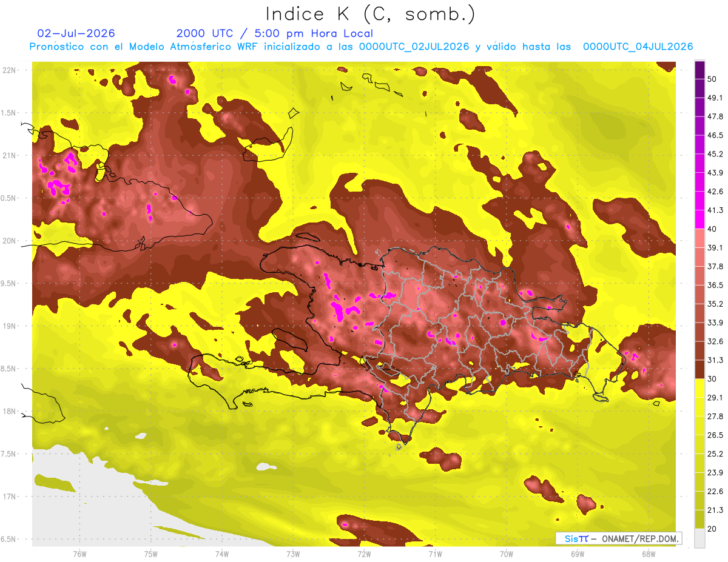Select the "36.5" colorbar value
The width and height of the screenshot is (728, 562).
click(715, 285)
